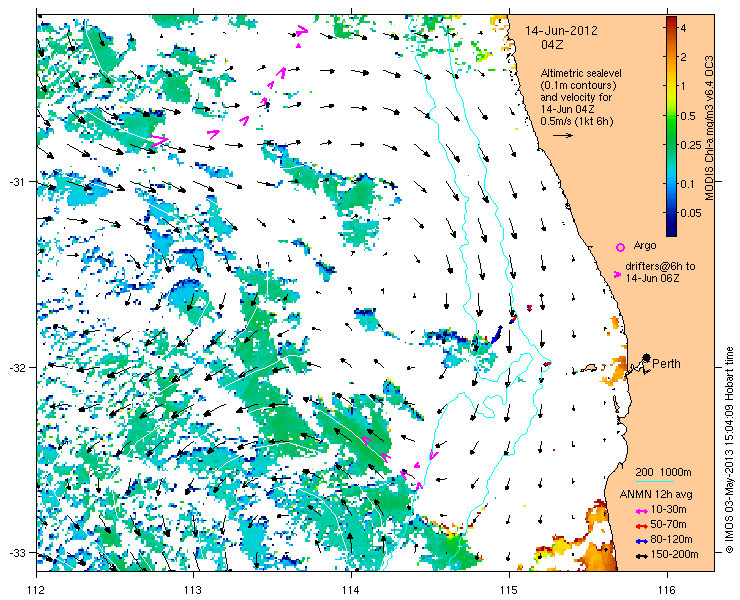This screenshot has height=600, width=740.
Task: Click the Argo legend label
Action: [645, 245]
